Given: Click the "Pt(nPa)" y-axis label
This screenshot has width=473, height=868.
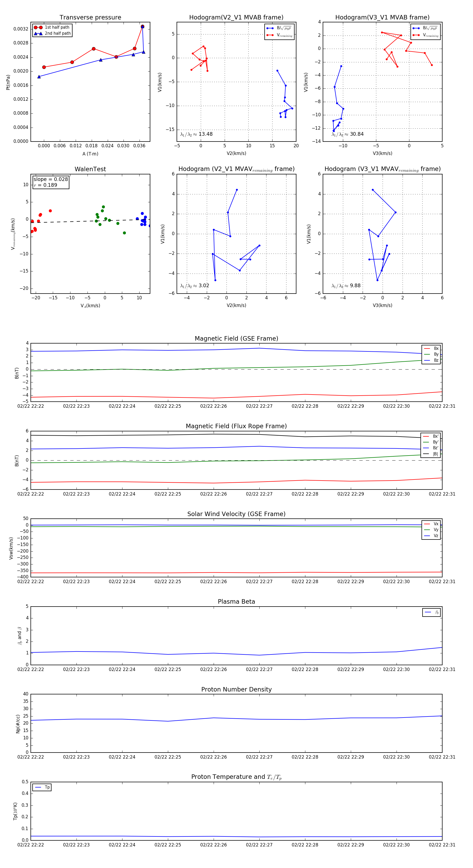Looking at the screenshot, I should coord(8,82).
